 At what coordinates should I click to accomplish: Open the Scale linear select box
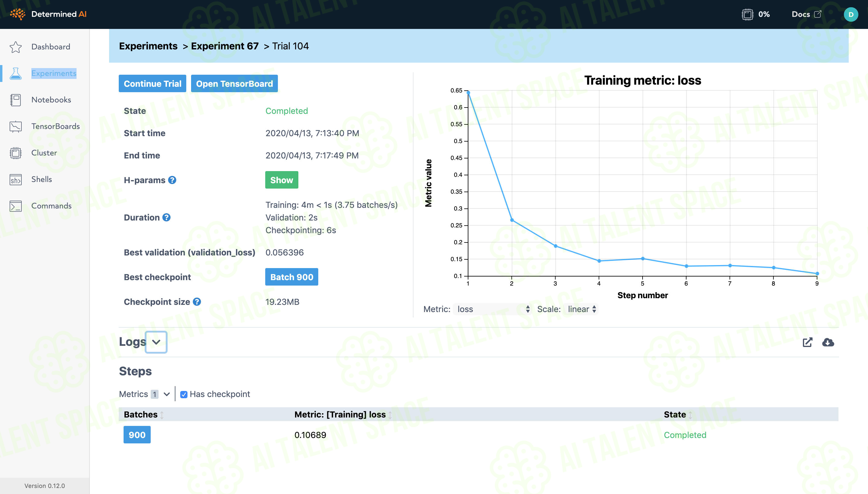coord(581,309)
